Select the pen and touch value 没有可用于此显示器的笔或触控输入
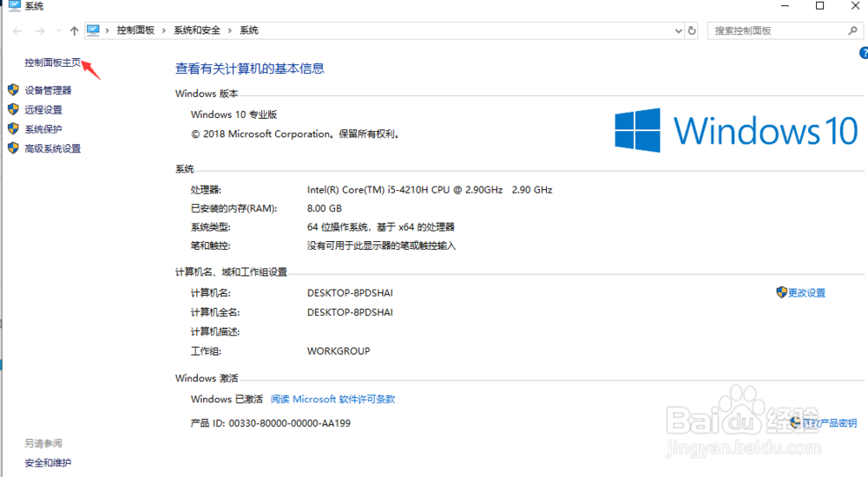The width and height of the screenshot is (868, 477). pos(381,245)
